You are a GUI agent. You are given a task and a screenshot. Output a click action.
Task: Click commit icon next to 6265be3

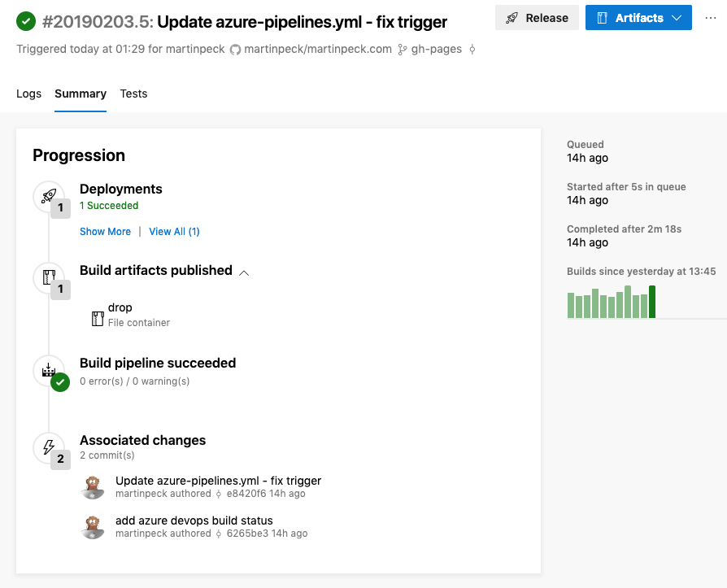[x=219, y=534]
